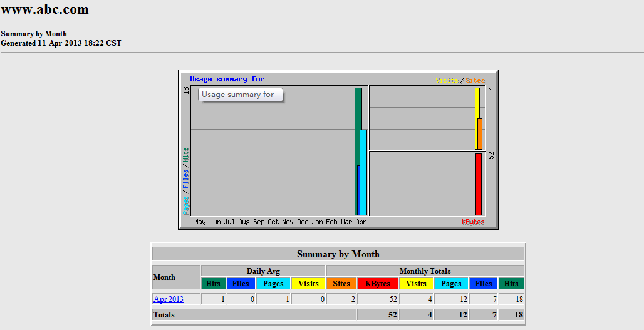Click the blue Files header under Daily Avg
This screenshot has height=330, width=644.
[x=241, y=283]
